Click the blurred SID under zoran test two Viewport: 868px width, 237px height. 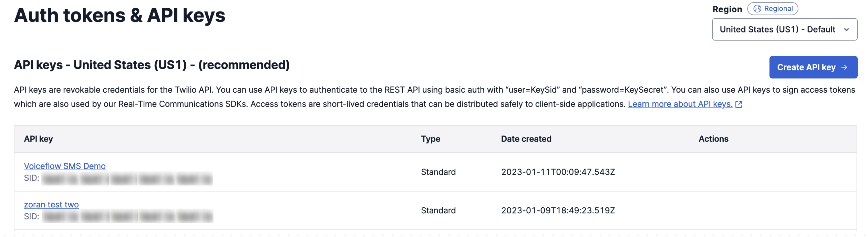(x=127, y=216)
